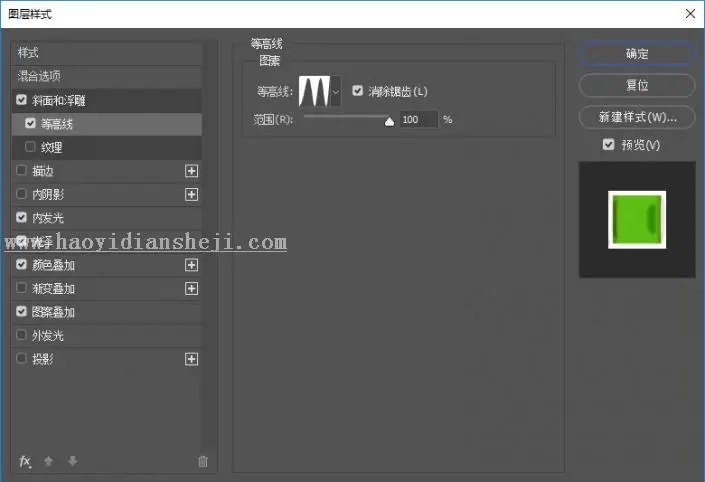Select the 内发光 label
705x482 pixels.
48,218
